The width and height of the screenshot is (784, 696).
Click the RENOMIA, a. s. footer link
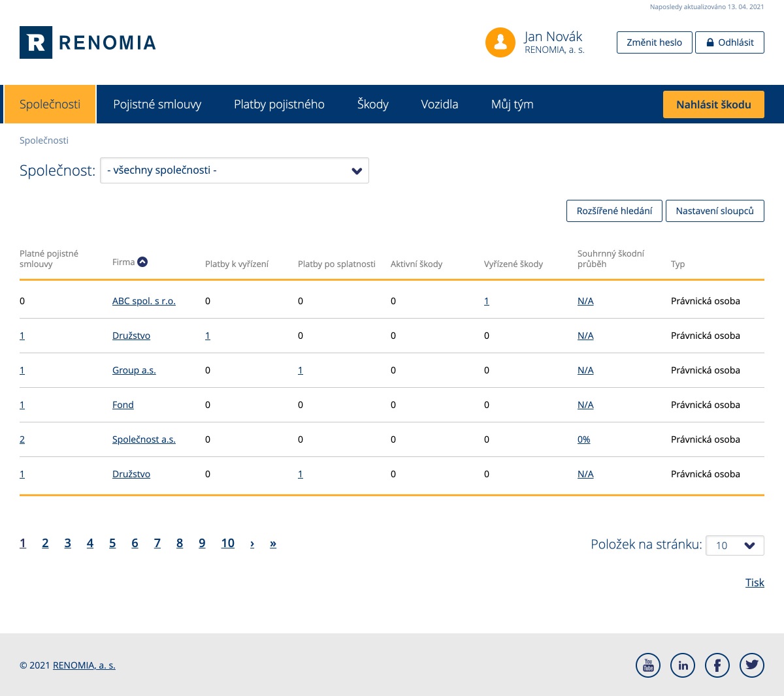click(84, 665)
